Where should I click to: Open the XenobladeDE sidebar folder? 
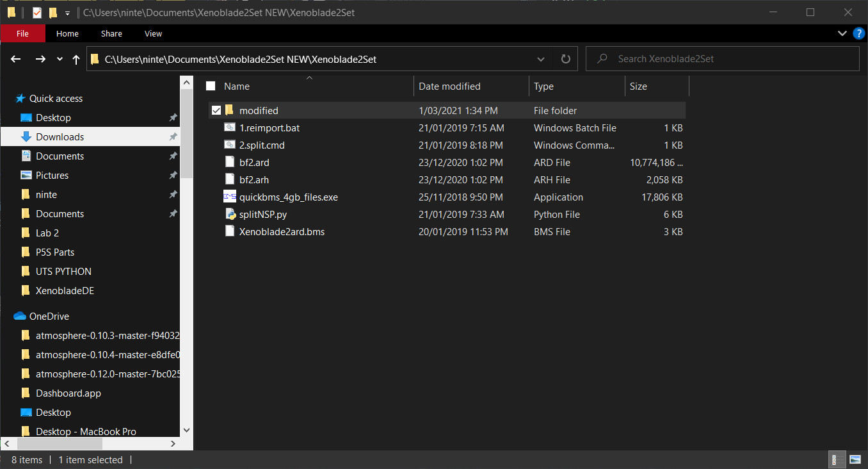(65, 290)
